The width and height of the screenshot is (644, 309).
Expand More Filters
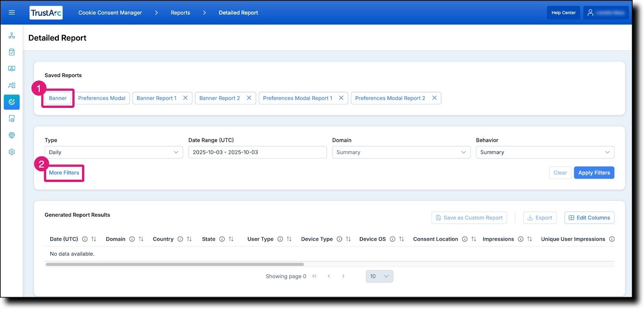64,173
